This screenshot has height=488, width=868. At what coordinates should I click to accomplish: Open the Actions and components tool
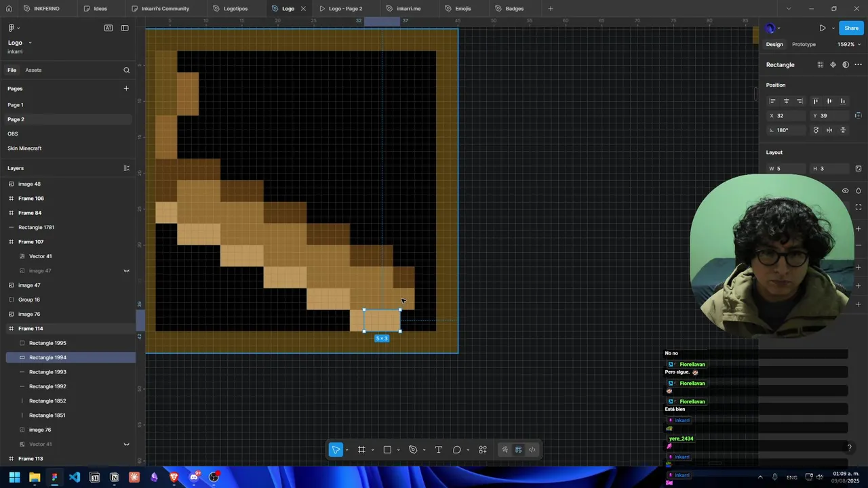[483, 449]
